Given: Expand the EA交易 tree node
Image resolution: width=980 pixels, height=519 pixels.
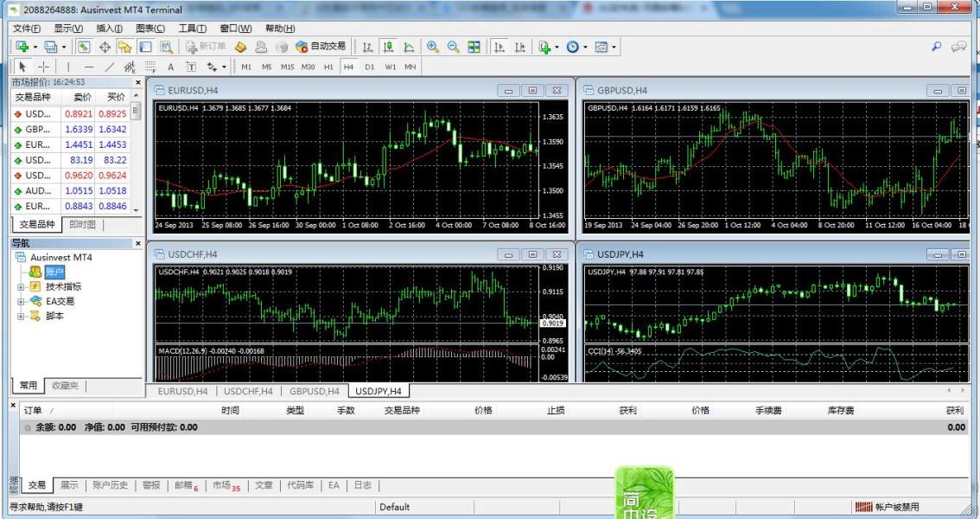Looking at the screenshot, I should click(x=20, y=301).
